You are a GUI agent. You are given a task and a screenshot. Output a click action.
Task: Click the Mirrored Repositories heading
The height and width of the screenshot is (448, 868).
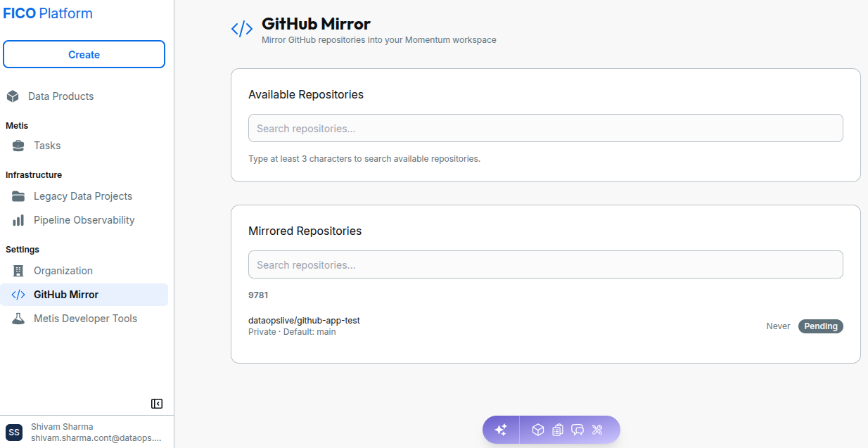click(x=305, y=231)
